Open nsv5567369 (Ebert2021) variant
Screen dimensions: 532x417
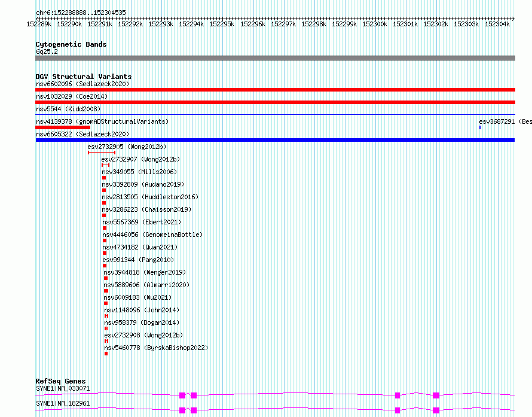142,222
